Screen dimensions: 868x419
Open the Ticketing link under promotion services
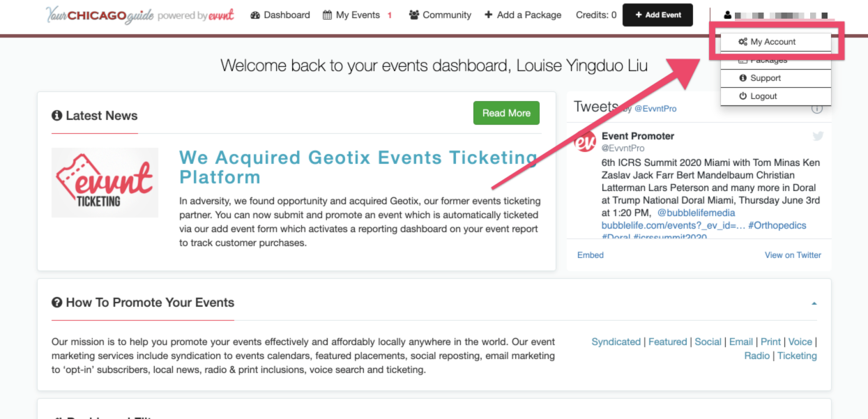[x=797, y=356]
